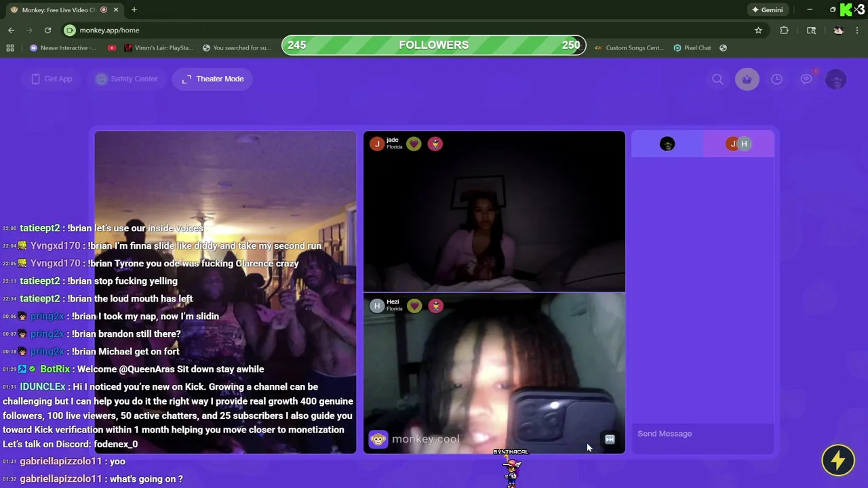Bookmark this page with the star
The image size is (868, 488).
(x=758, y=30)
